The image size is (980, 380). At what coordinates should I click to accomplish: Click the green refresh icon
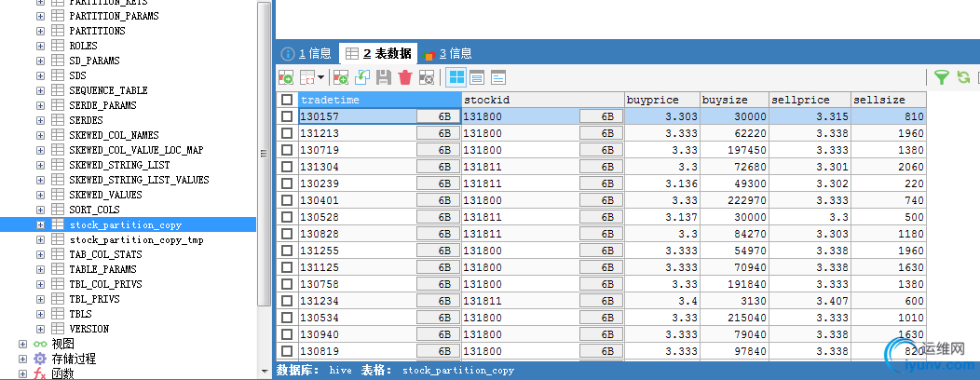click(x=963, y=77)
